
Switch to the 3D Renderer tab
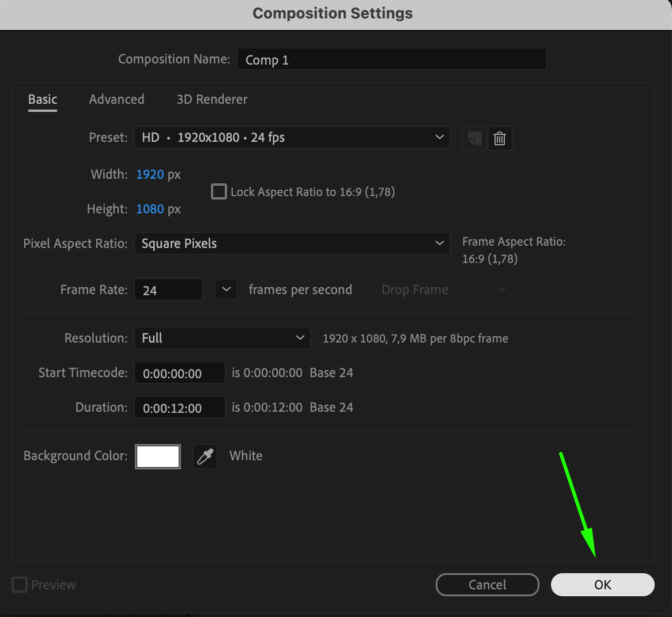pos(212,99)
